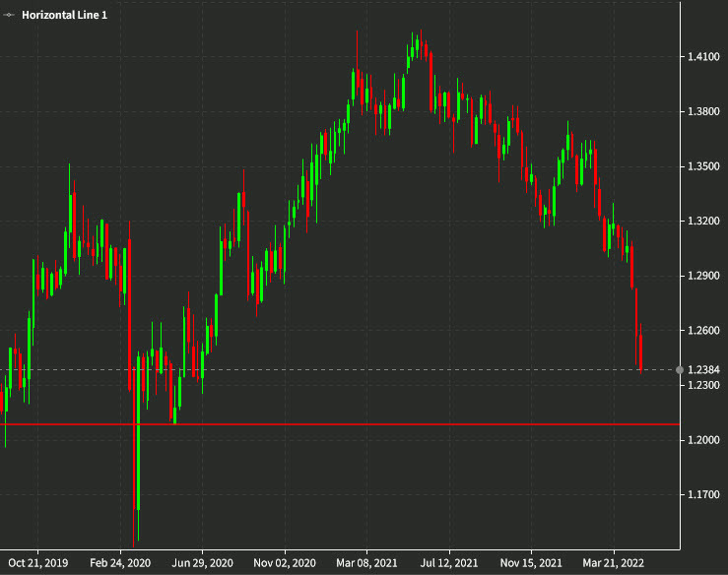Click the 1.4100 price axis label
This screenshot has width=728, height=575.
click(x=703, y=57)
